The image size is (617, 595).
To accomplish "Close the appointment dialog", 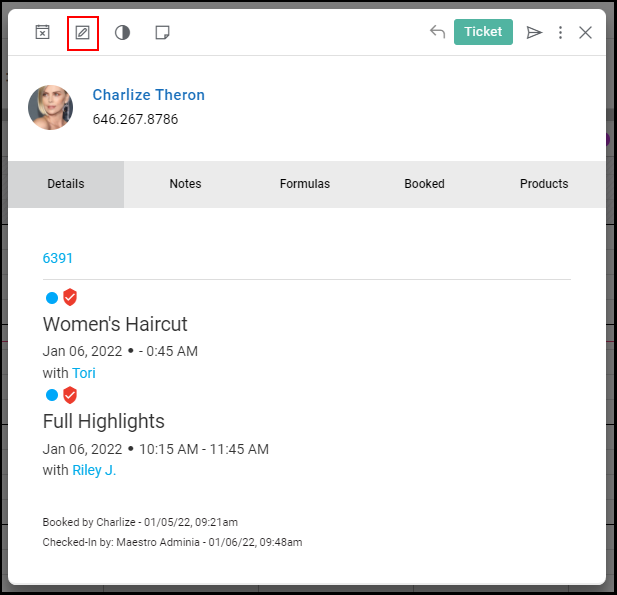I will pyautogui.click(x=586, y=33).
